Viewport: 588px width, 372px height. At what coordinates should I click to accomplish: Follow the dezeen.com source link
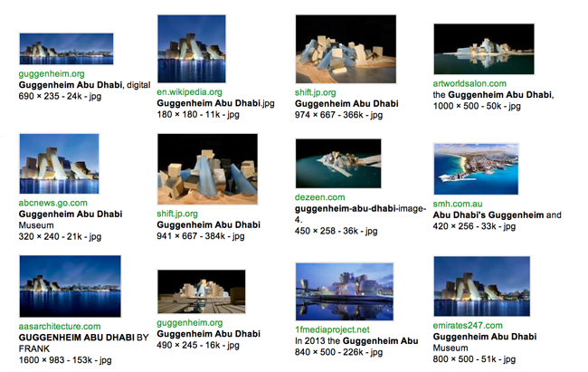tap(320, 197)
